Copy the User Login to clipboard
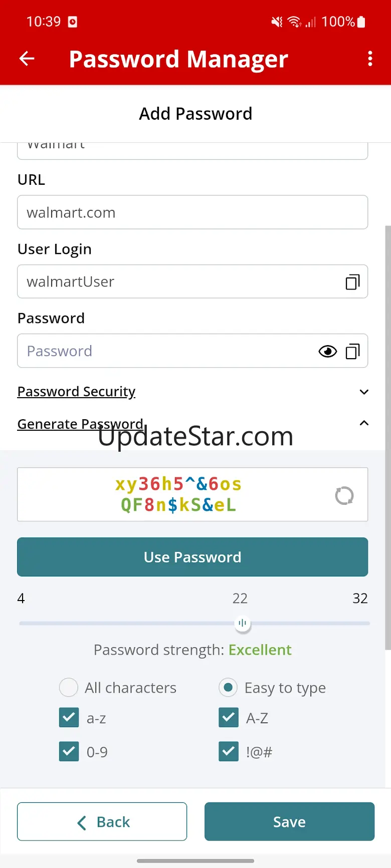 (352, 282)
